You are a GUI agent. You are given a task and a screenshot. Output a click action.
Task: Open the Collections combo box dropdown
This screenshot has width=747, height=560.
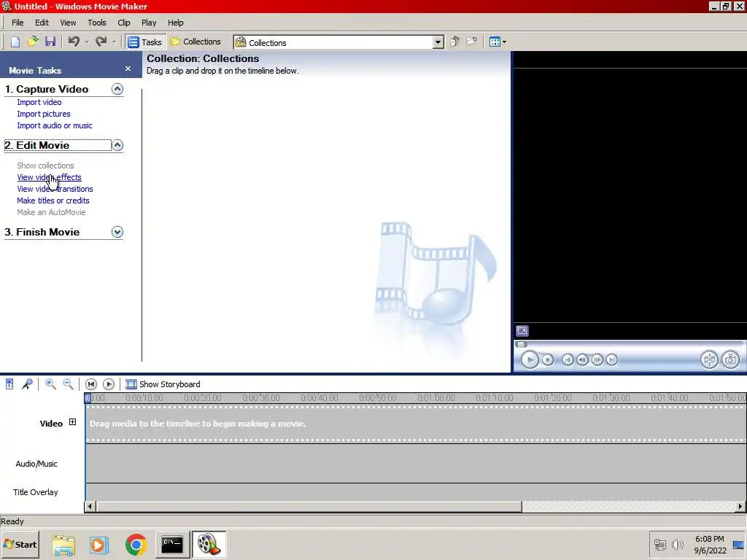click(x=438, y=42)
